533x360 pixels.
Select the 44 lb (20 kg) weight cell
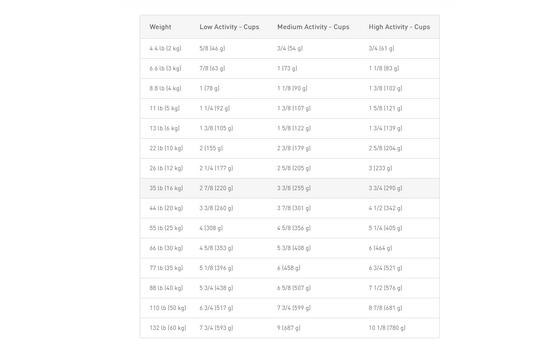pos(166,208)
